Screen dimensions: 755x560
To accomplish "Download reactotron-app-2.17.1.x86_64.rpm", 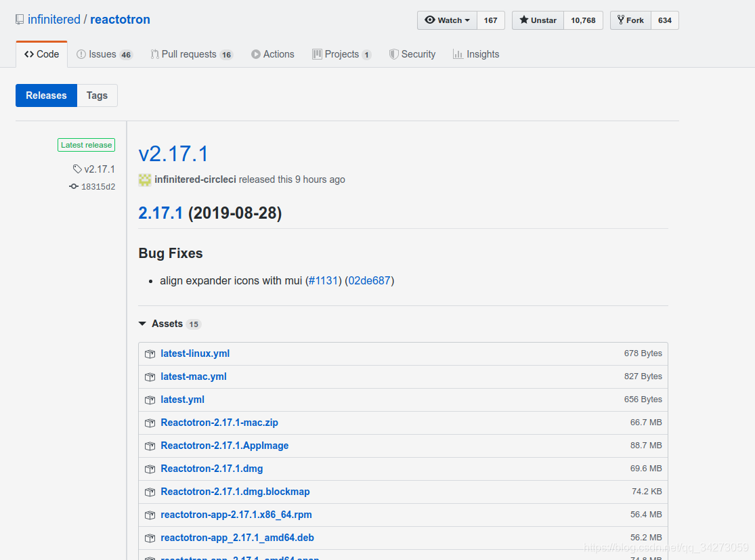I will (x=236, y=515).
